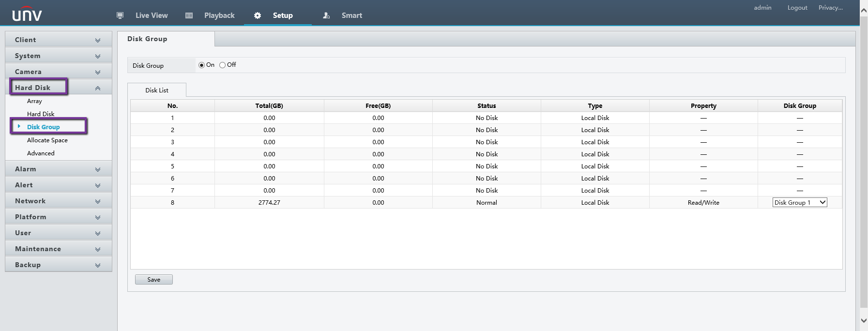Expand the Camera settings section
This screenshot has width=868, height=331.
click(x=58, y=72)
